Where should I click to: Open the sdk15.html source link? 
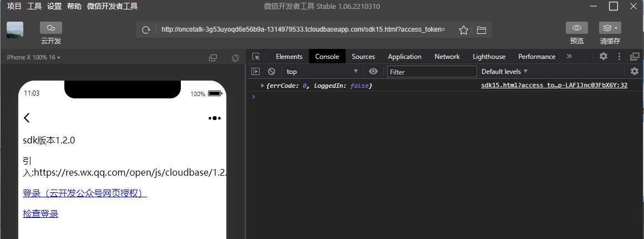pyautogui.click(x=554, y=85)
